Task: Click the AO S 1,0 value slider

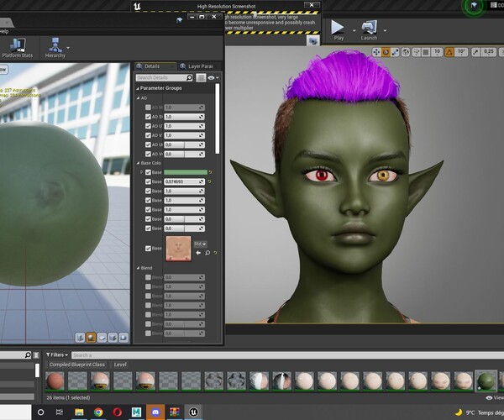Action: [x=184, y=117]
